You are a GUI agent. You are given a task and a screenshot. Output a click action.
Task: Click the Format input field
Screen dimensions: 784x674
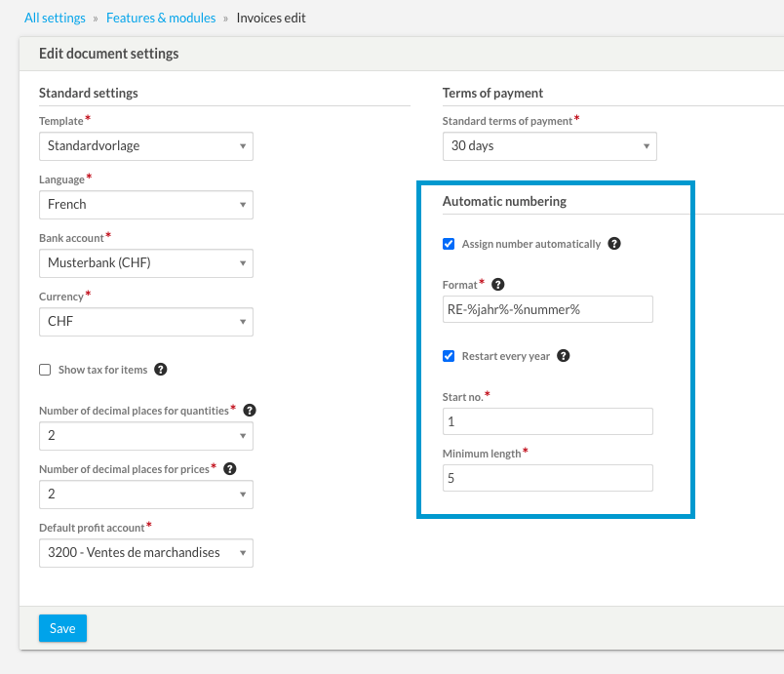point(547,309)
